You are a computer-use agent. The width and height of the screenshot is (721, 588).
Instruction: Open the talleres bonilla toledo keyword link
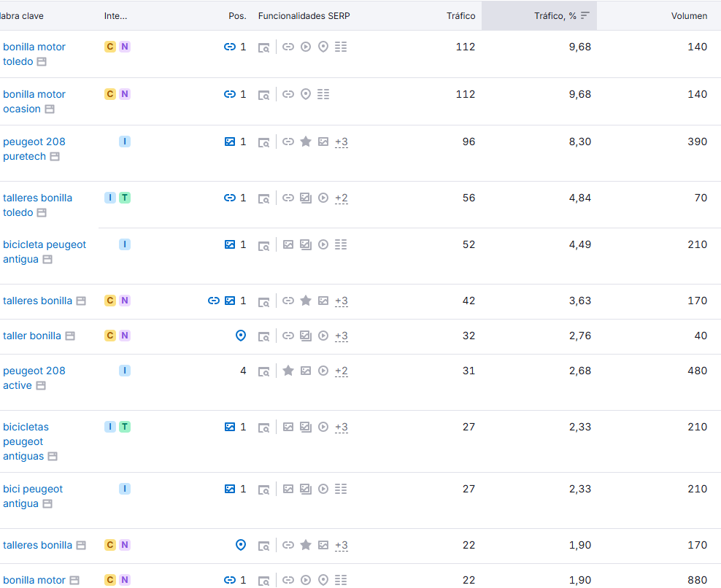pyautogui.click(x=37, y=205)
